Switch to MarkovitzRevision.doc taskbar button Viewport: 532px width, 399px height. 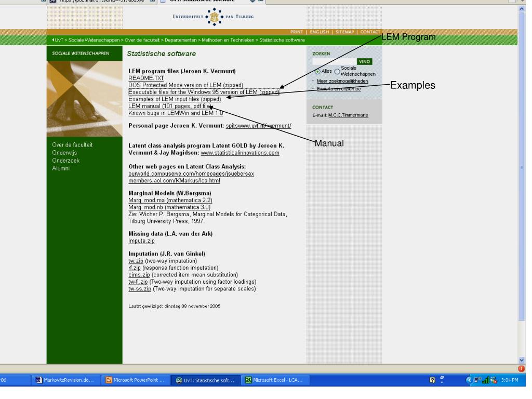pyautogui.click(x=65, y=380)
